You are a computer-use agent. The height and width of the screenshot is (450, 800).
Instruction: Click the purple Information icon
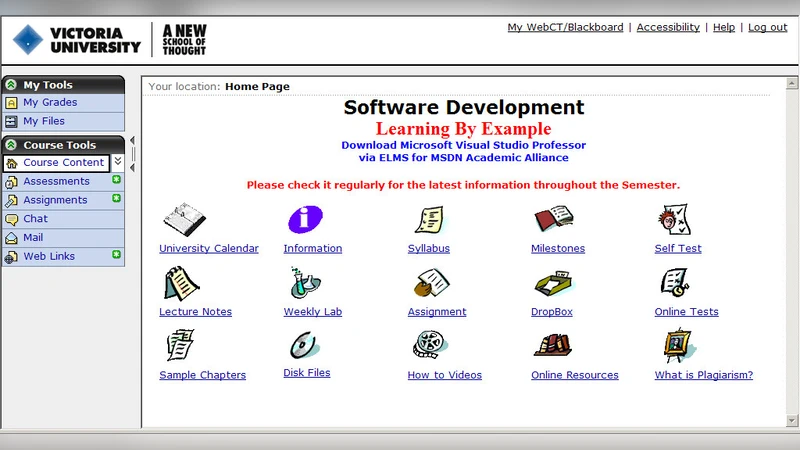[x=305, y=220]
